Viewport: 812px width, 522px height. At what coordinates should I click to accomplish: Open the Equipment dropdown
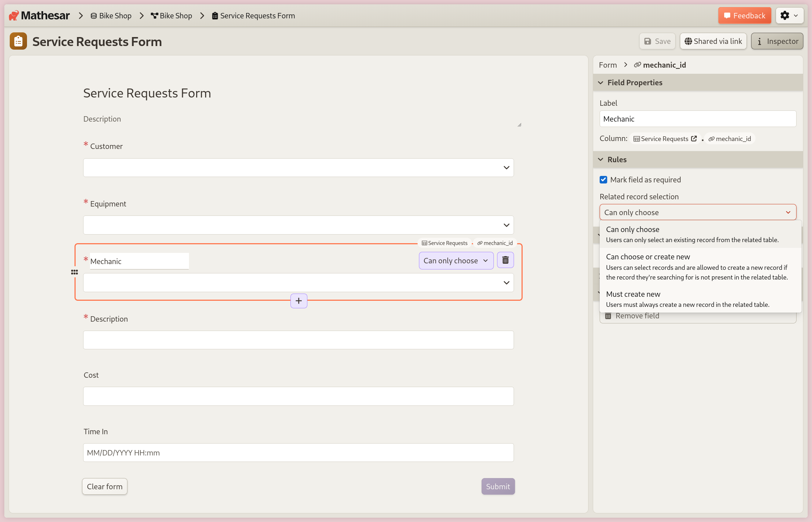pos(506,225)
